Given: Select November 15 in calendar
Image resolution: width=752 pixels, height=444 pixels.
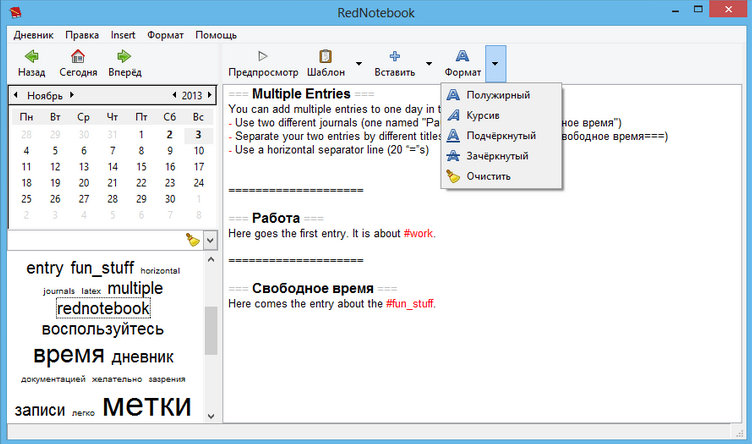Looking at the screenshot, I should tap(141, 167).
